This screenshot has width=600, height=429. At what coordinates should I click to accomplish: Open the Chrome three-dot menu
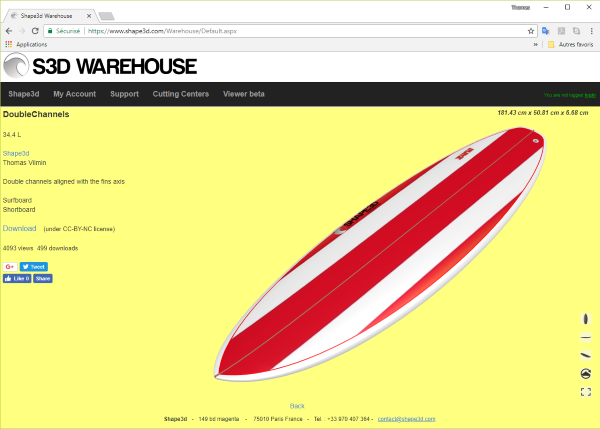591,31
